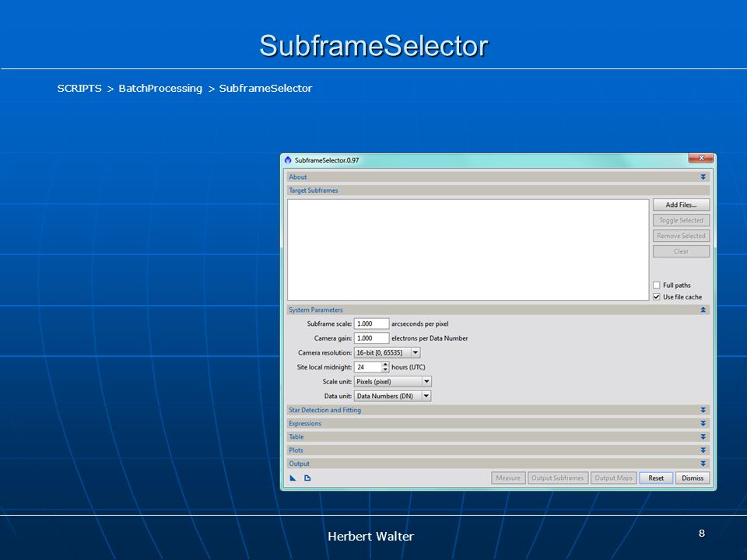Click the document icon beside the triangle icon
Viewport: 747px width, 560px height.
pos(307,478)
